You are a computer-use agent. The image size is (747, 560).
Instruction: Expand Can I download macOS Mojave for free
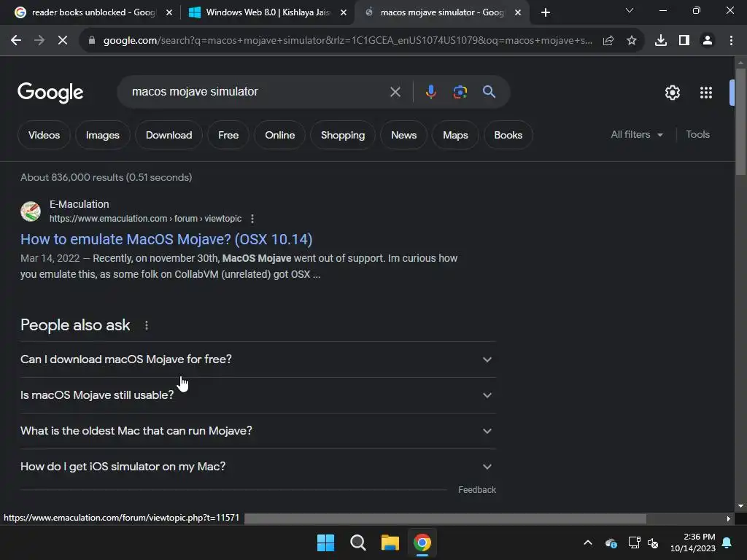pos(258,359)
